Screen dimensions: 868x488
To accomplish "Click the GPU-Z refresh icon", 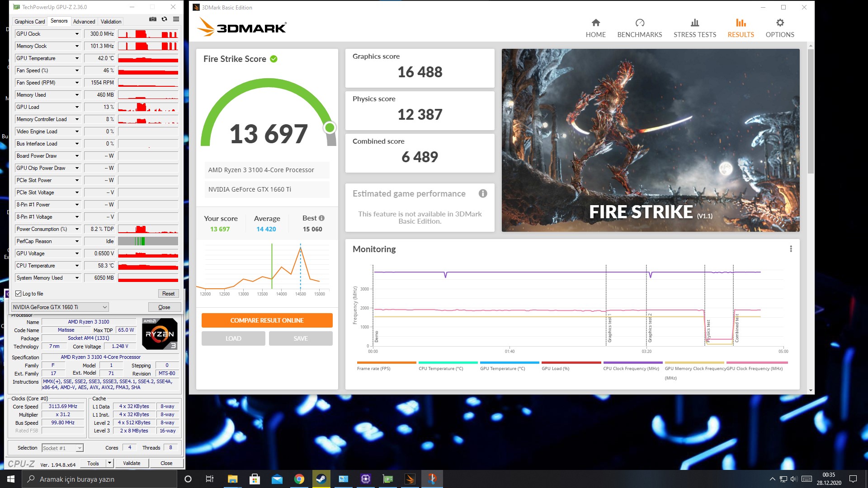I will 165,19.
